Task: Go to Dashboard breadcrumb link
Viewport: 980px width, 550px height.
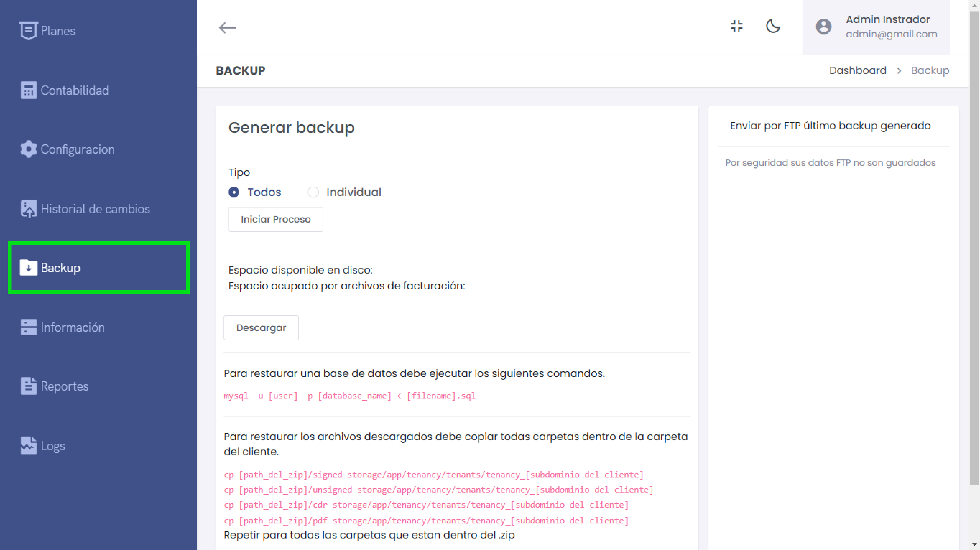Action: (x=857, y=70)
